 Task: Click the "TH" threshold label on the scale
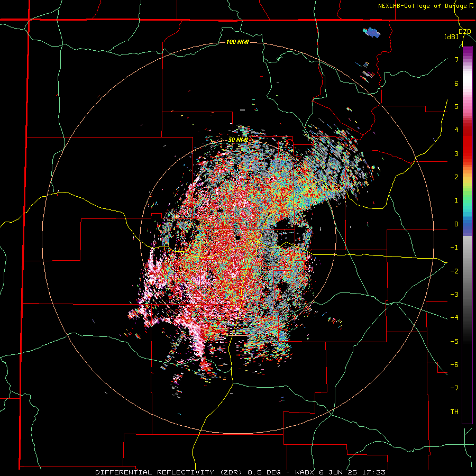click(x=454, y=412)
